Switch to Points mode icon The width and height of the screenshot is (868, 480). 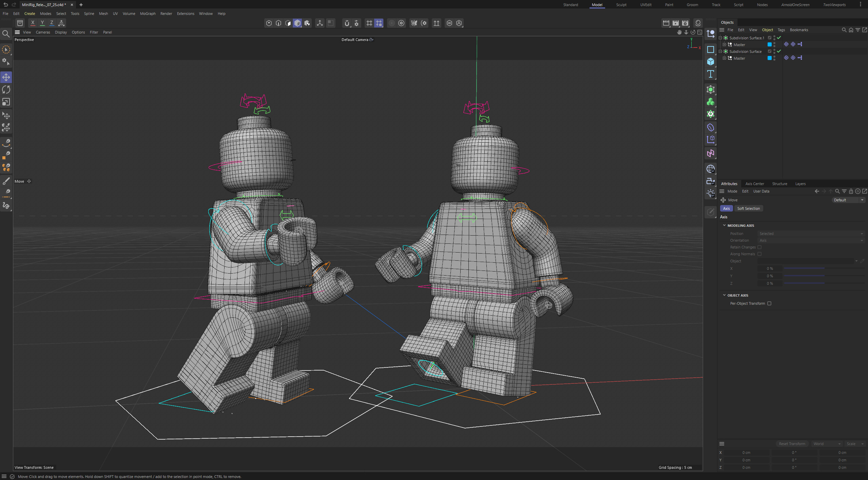[269, 23]
